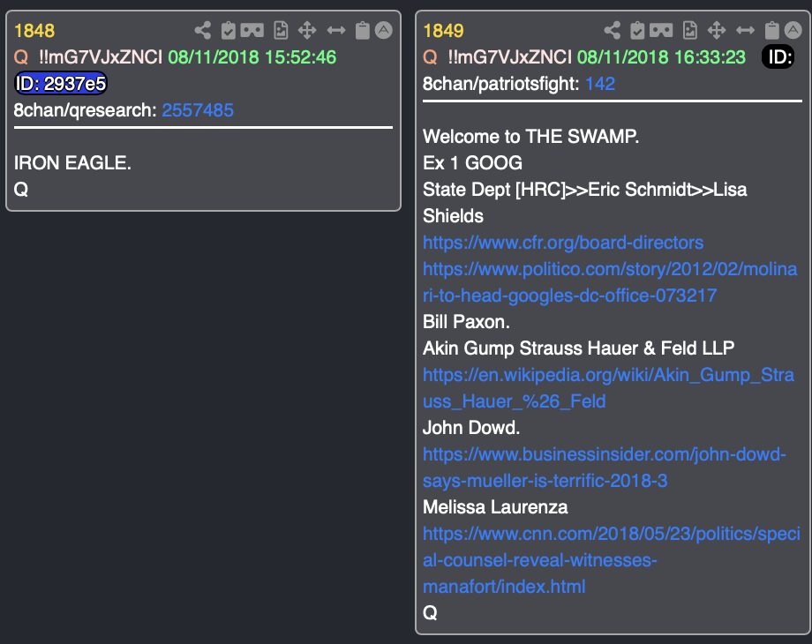
Task: Click the image file icon on post 1848
Action: pos(281,31)
